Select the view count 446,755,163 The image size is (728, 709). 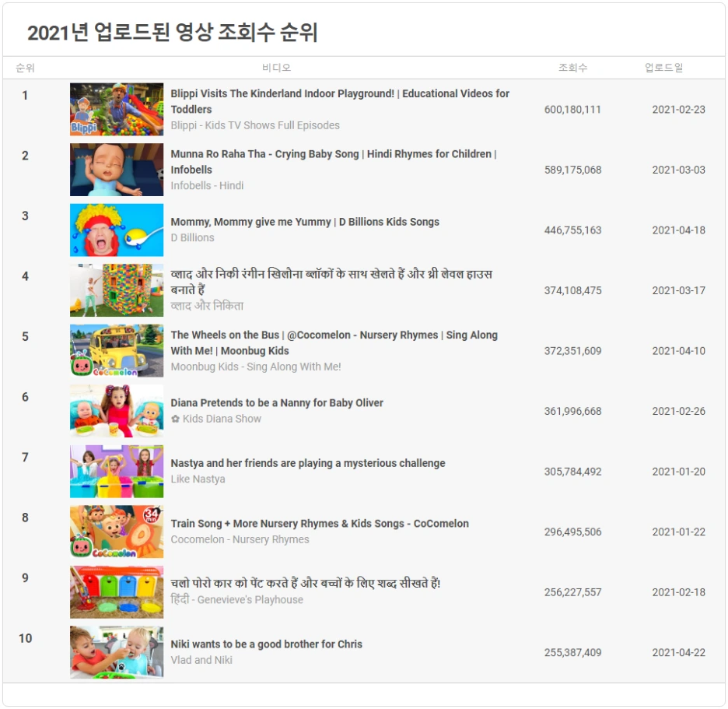(x=572, y=230)
